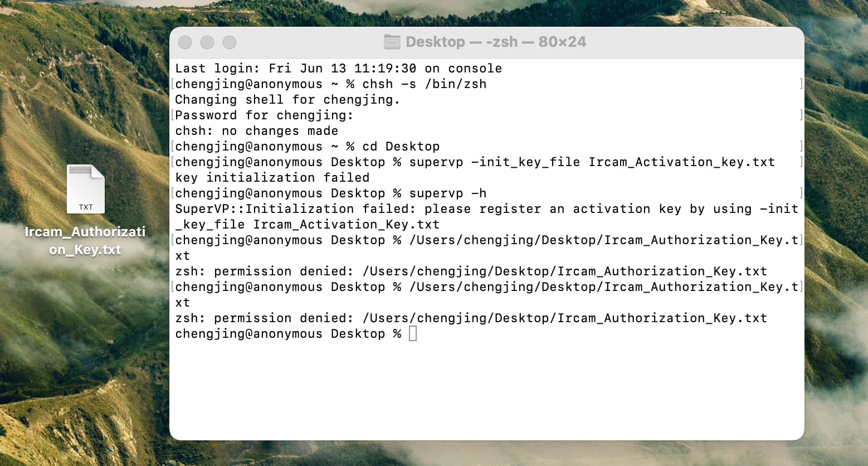The width and height of the screenshot is (868, 466).
Task: Click the "supervp -init_key_file" command line
Action: (x=475, y=162)
